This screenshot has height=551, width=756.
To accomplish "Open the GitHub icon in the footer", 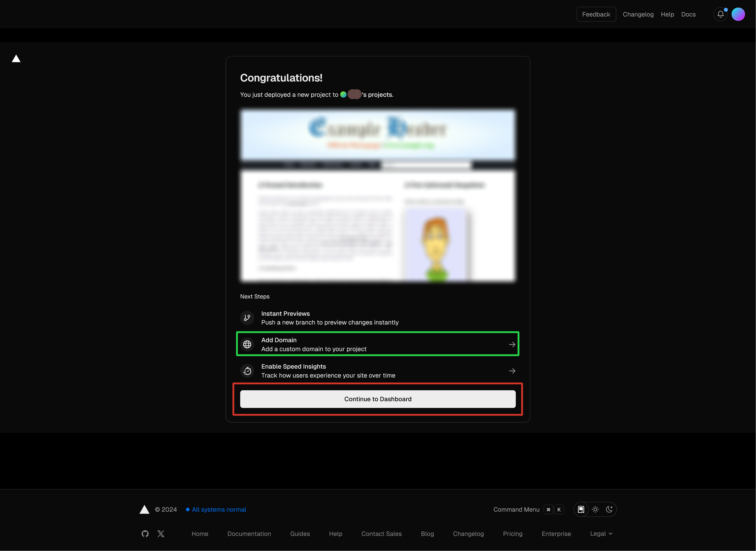I will coord(145,534).
